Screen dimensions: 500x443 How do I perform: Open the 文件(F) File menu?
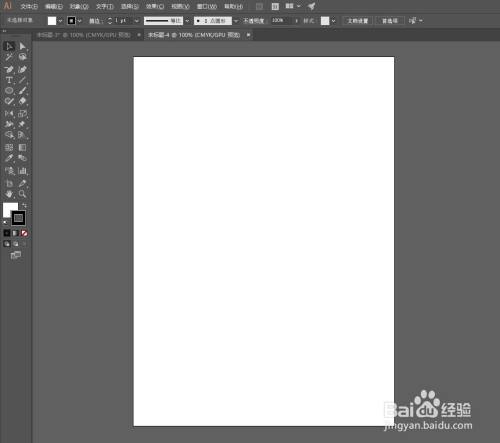[29, 7]
